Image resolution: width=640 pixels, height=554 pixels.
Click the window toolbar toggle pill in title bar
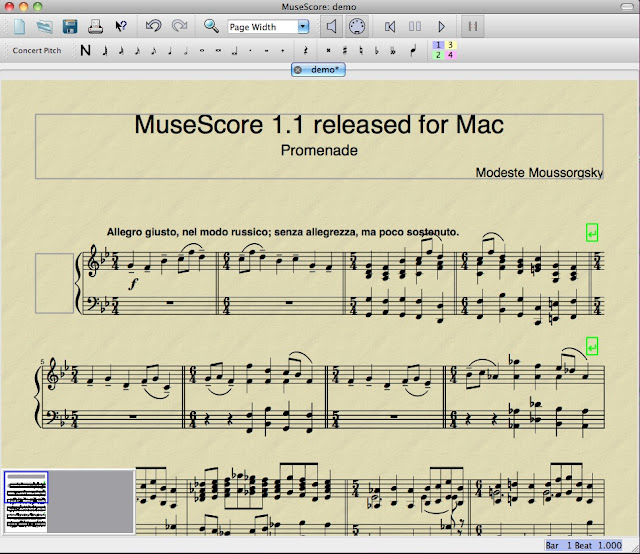tap(627, 6)
